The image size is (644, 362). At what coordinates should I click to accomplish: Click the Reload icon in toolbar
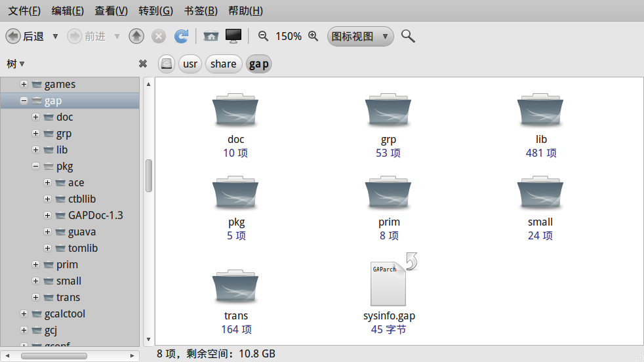tap(181, 36)
